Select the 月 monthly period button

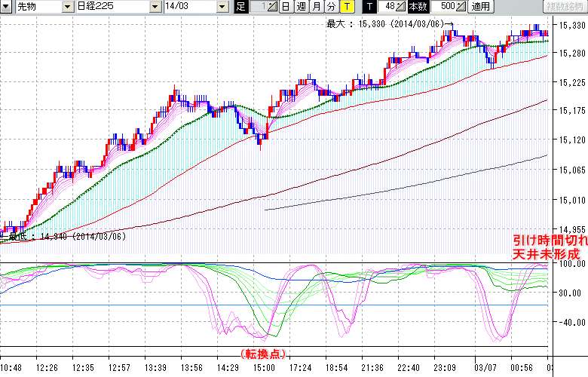pos(316,7)
